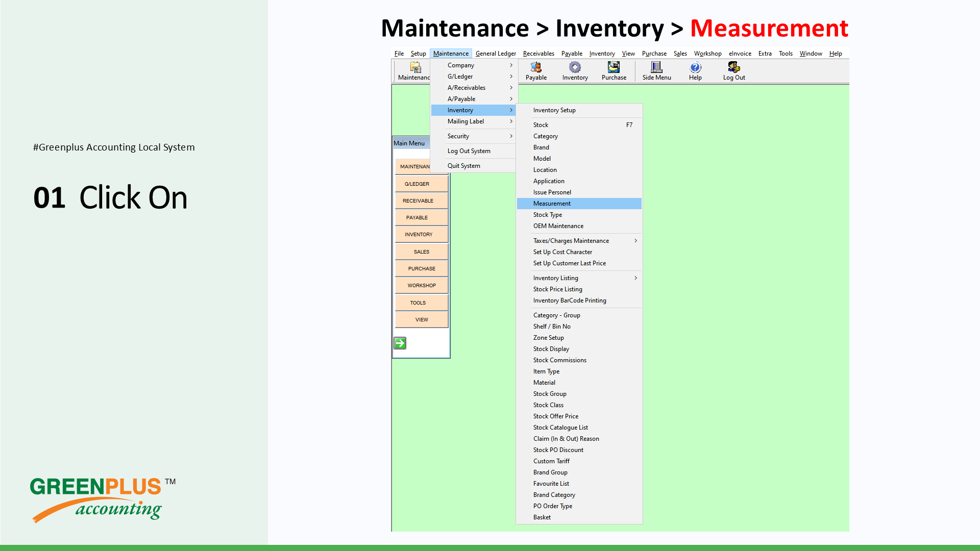
Task: Click the INVENTORY button in Main Menu
Action: (x=422, y=235)
